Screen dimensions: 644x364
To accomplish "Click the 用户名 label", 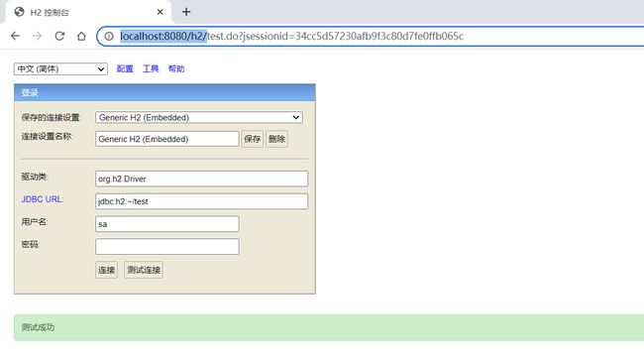I will click(35, 222).
